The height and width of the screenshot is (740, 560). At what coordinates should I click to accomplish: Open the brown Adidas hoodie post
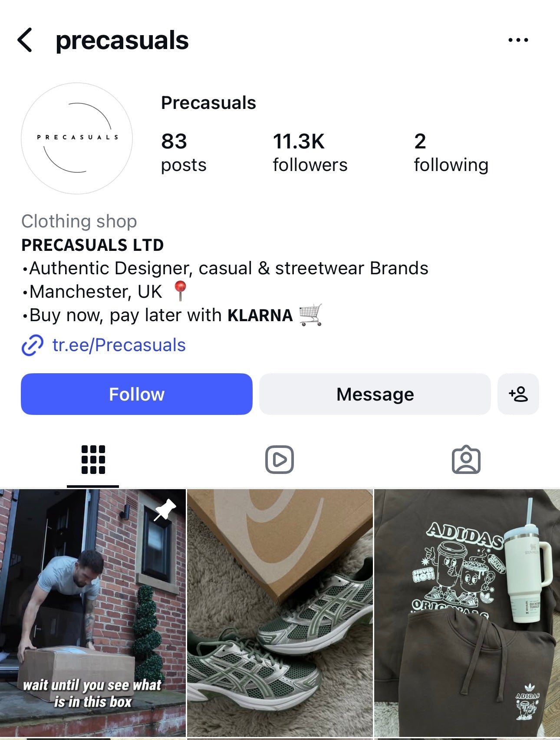click(x=467, y=613)
